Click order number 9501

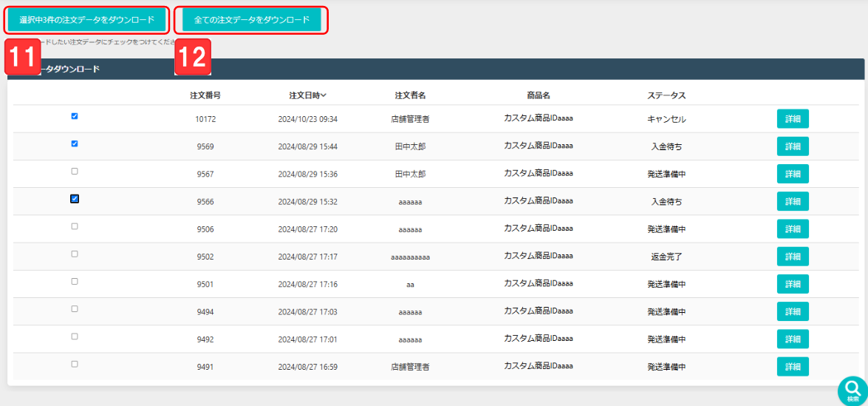(x=205, y=284)
